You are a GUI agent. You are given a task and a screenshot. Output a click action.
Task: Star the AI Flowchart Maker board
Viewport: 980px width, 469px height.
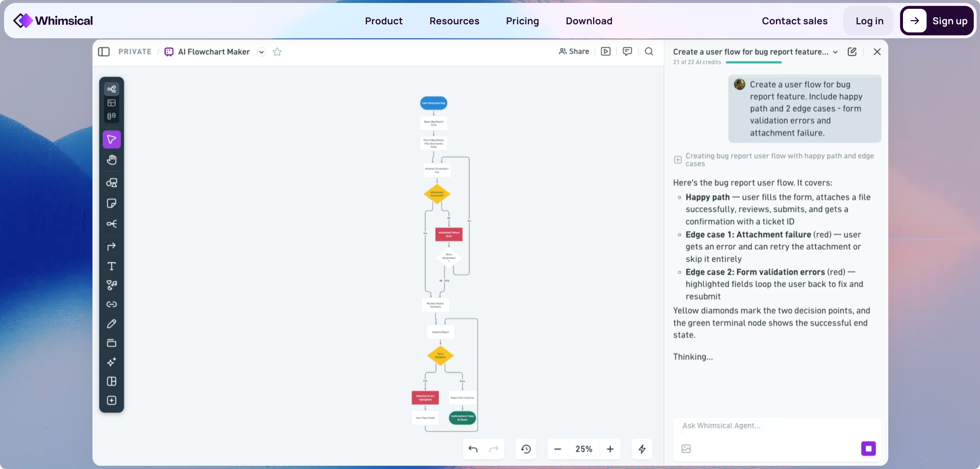[x=277, y=52]
